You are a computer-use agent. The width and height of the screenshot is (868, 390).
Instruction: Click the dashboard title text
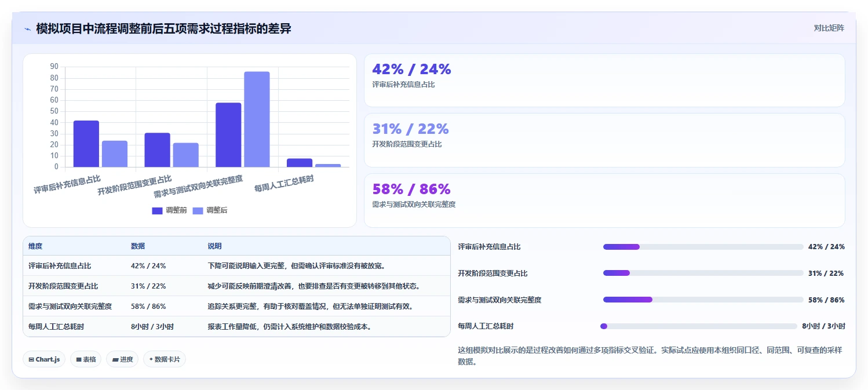163,28
